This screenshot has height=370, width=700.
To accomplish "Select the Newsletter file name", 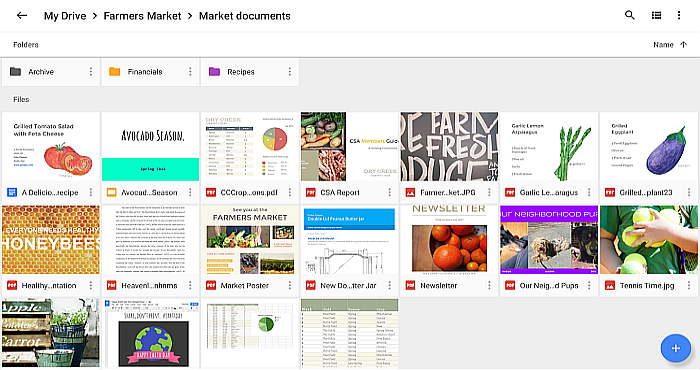I will 438,285.
